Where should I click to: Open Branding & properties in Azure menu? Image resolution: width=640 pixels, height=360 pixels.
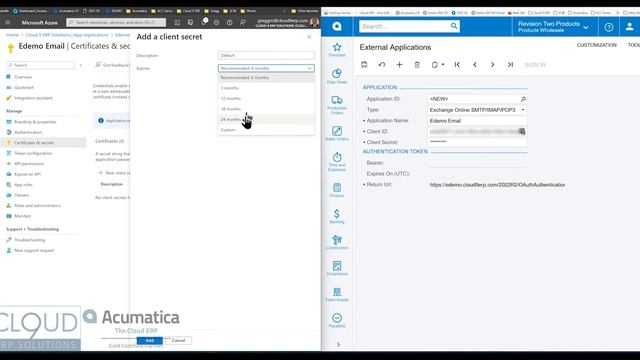pyautogui.click(x=35, y=122)
